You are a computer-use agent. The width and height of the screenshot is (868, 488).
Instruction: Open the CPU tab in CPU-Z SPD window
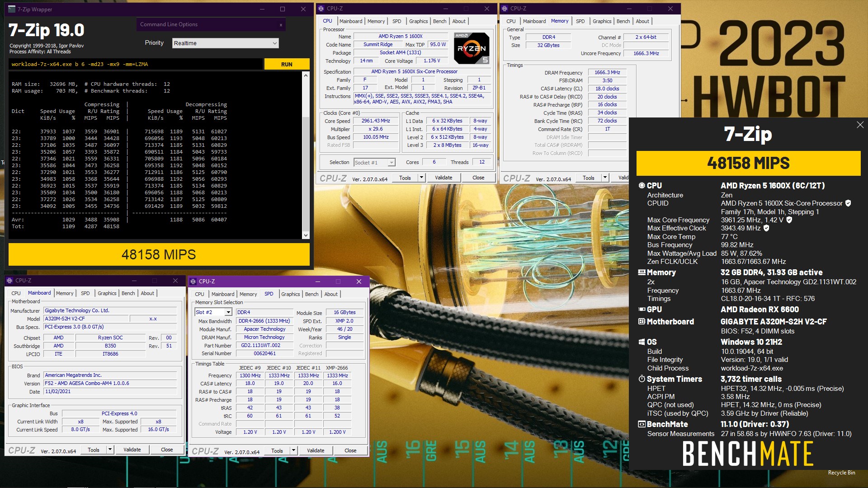click(199, 294)
